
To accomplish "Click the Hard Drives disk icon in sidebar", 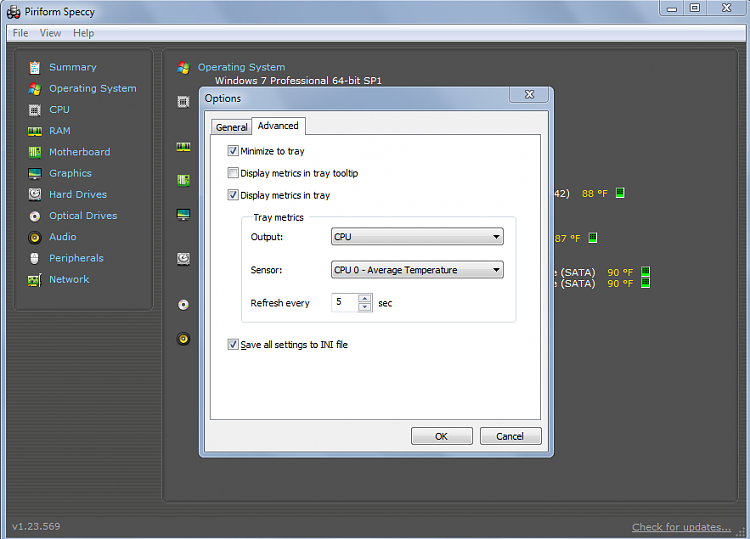I will [x=34, y=194].
